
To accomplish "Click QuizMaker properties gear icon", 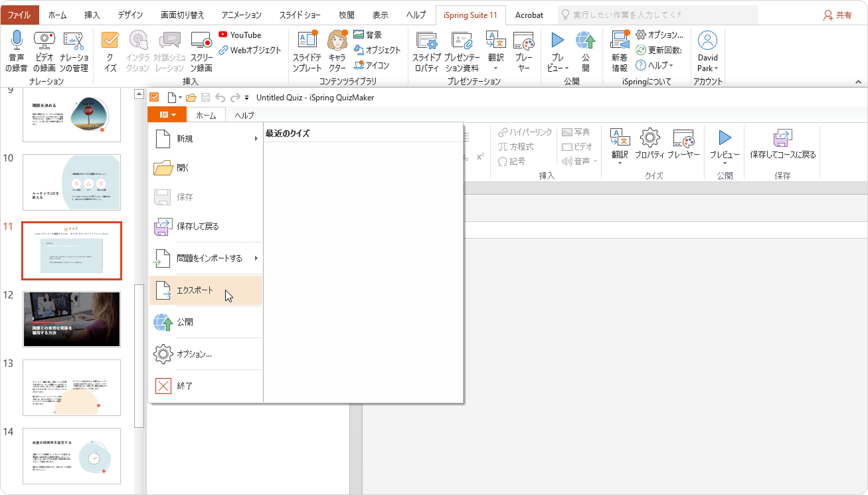I will pos(650,139).
